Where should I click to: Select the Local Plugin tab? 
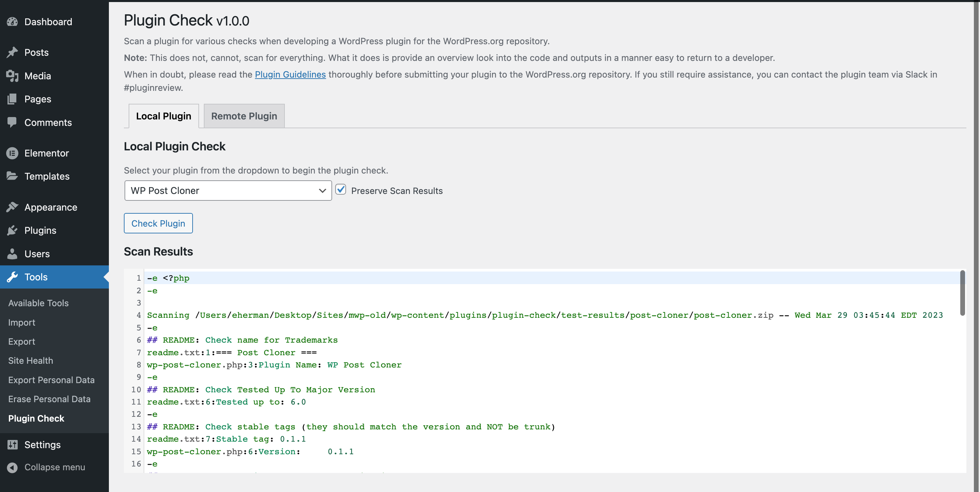(164, 116)
